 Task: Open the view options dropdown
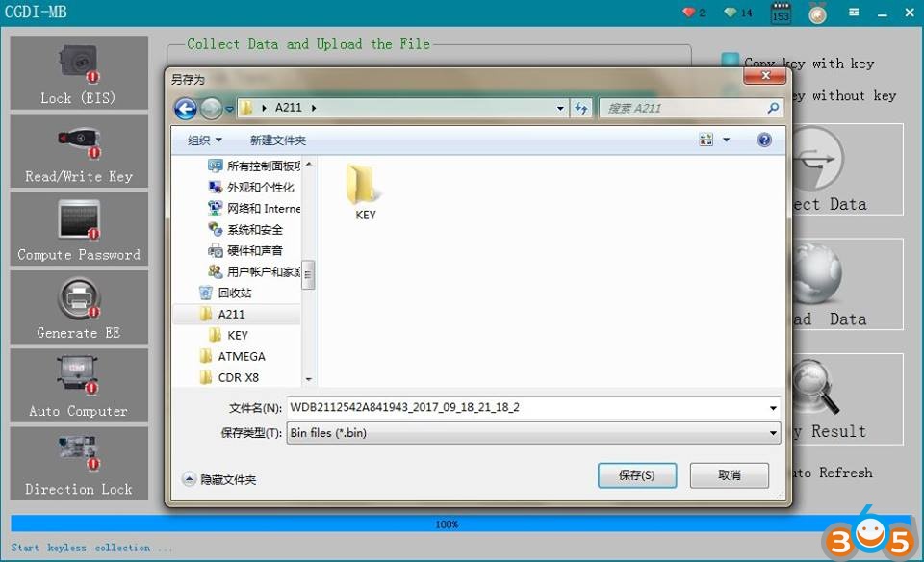(x=727, y=140)
